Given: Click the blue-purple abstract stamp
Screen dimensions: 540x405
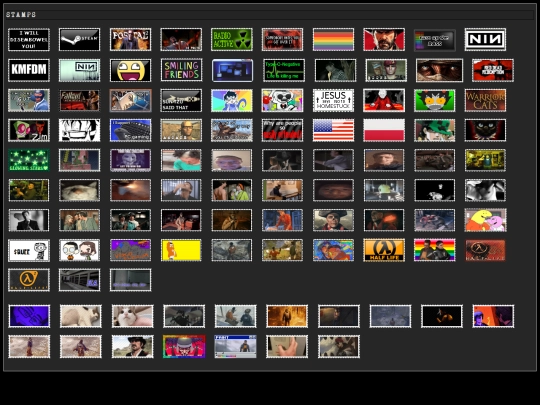Looking at the screenshot, I should [29, 316].
